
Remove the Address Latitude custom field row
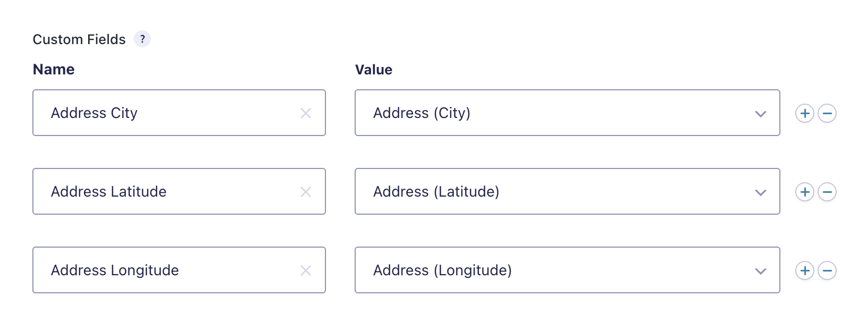pos(827,192)
